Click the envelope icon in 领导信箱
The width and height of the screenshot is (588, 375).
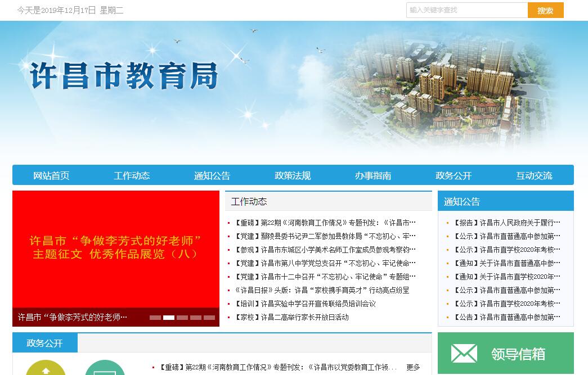point(464,354)
